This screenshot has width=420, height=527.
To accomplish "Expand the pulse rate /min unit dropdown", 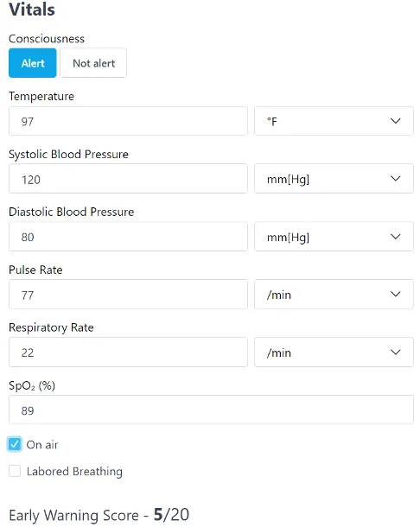I will coord(334,295).
